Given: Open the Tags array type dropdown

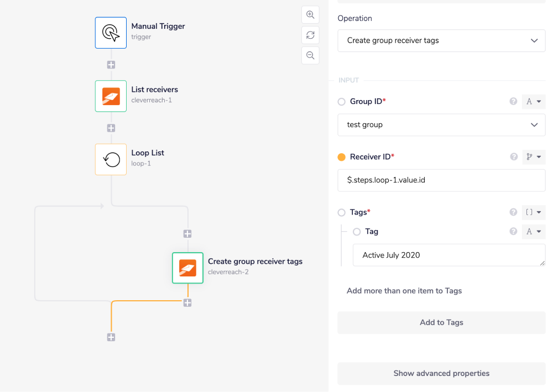Looking at the screenshot, I should tap(533, 212).
